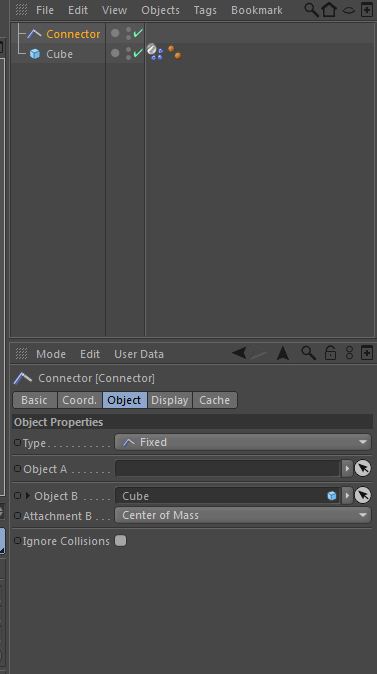Open the Type dropdown set to Fixed
377x674 pixels.
(x=242, y=442)
